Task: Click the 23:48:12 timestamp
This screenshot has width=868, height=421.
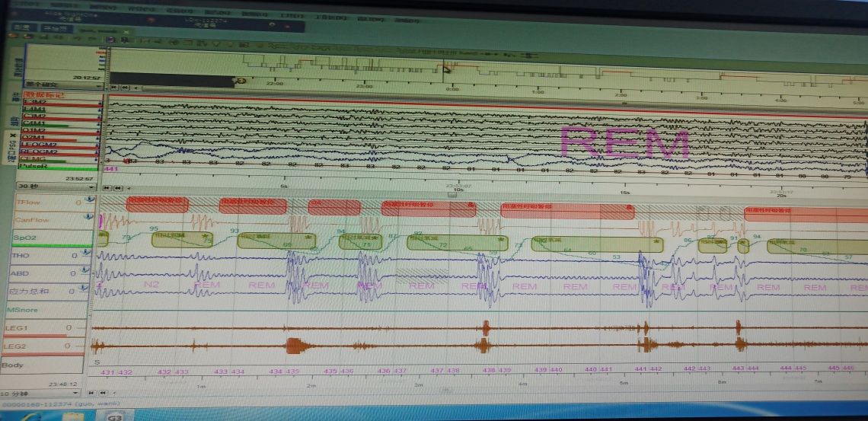Action: (62, 384)
